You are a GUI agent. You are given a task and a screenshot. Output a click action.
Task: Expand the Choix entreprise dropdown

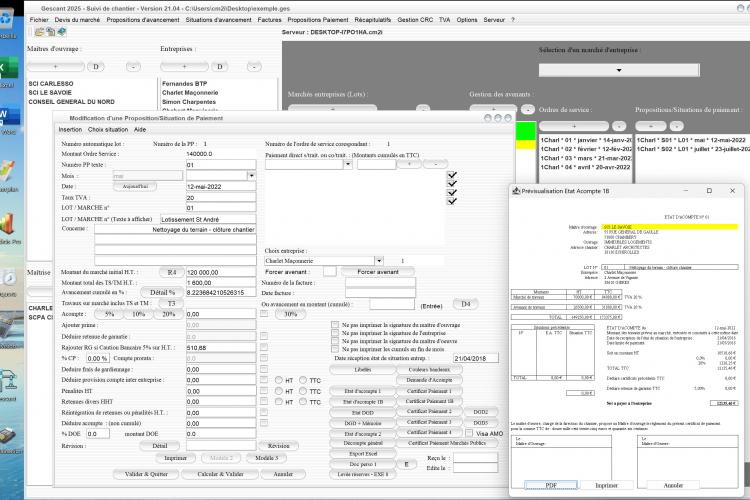[379, 261]
